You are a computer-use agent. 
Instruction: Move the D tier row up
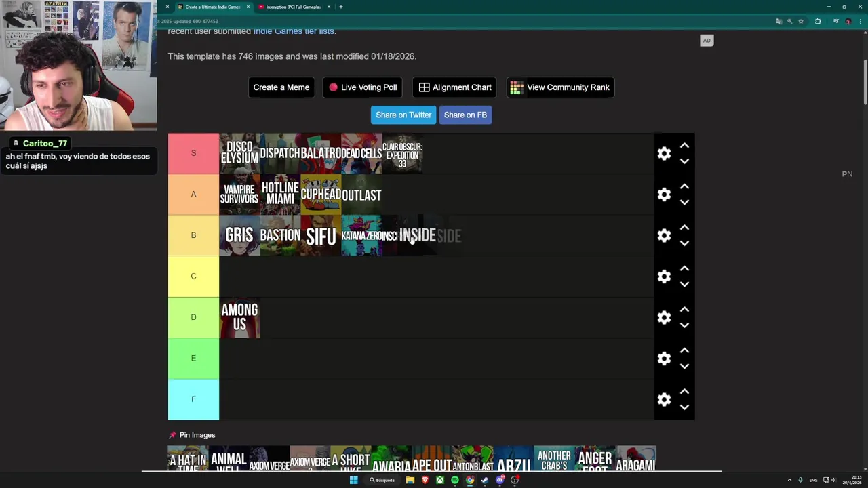coord(684,309)
